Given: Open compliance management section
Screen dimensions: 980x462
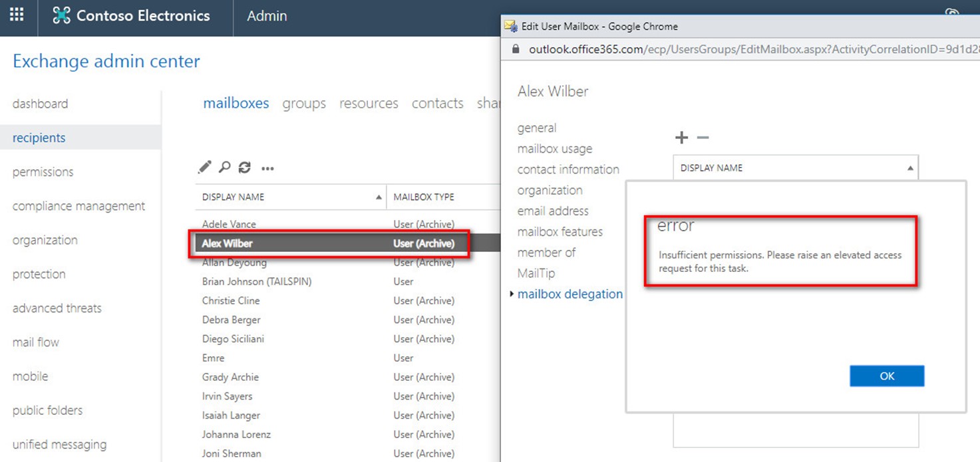Looking at the screenshot, I should pos(79,206).
